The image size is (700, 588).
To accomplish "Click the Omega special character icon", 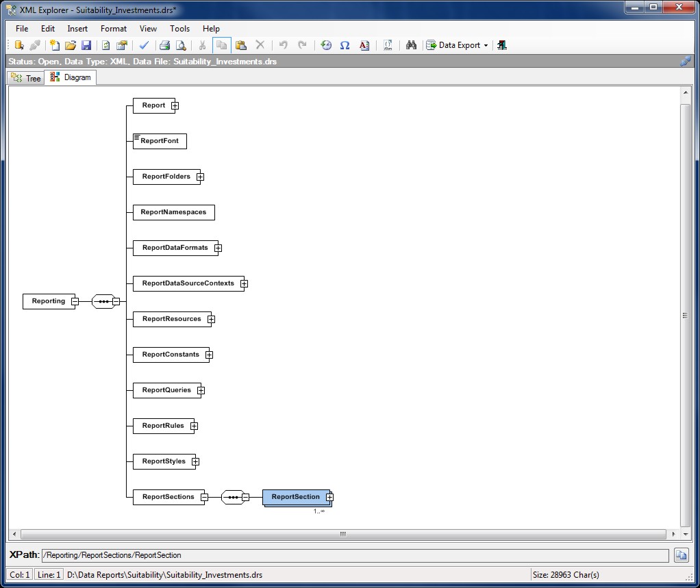I will tap(345, 45).
